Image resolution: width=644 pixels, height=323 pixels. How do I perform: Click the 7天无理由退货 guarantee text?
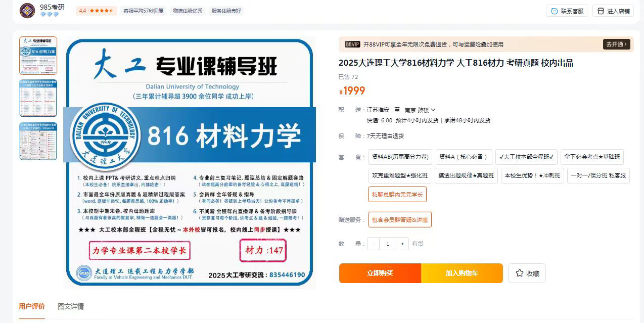(x=385, y=136)
